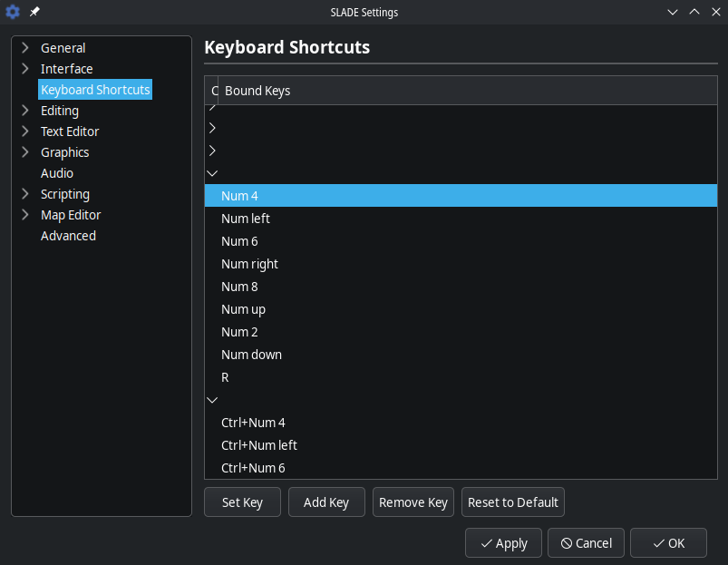
Task: Select the "Num 8" binding row
Action: [461, 287]
